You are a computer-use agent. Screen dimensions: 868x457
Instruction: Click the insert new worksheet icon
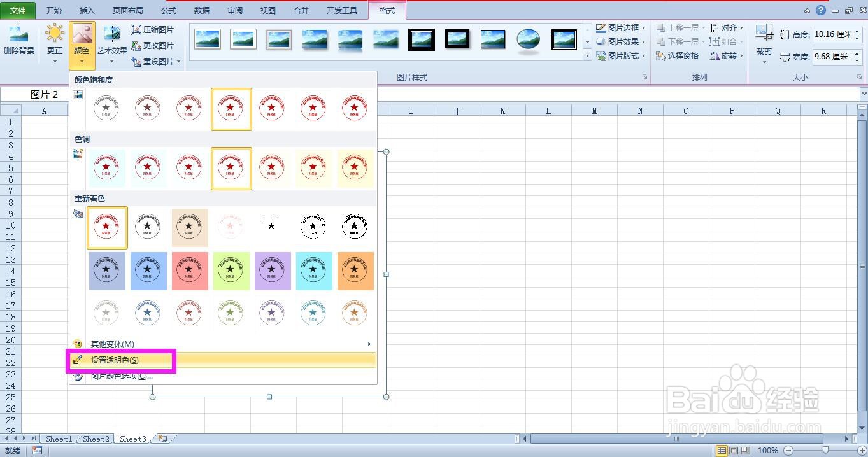pyautogui.click(x=163, y=439)
